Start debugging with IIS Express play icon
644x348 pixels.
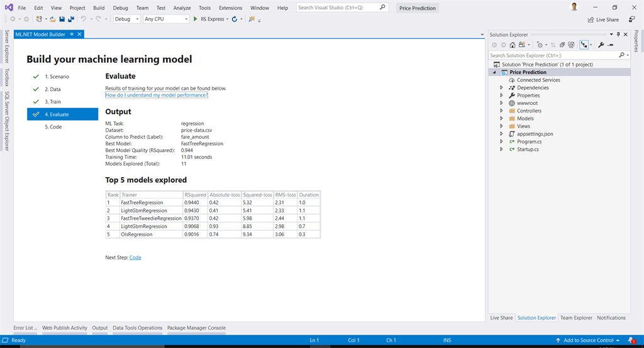[x=196, y=19]
